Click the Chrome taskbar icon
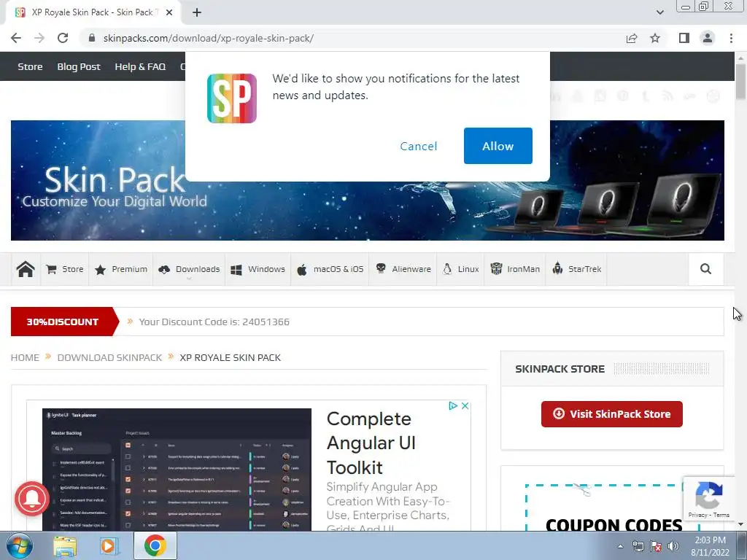The height and width of the screenshot is (560, 747). click(155, 545)
